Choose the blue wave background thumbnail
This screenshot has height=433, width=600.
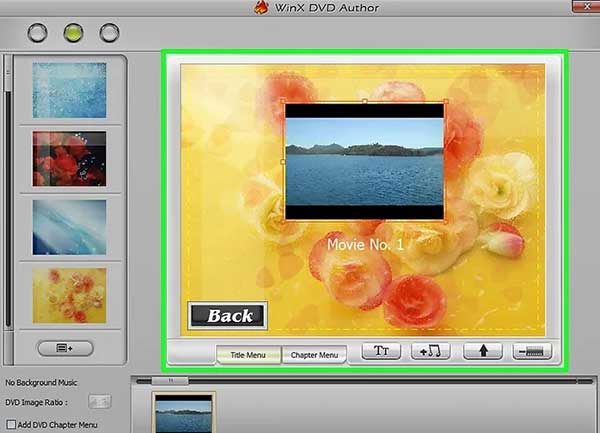coord(69,227)
